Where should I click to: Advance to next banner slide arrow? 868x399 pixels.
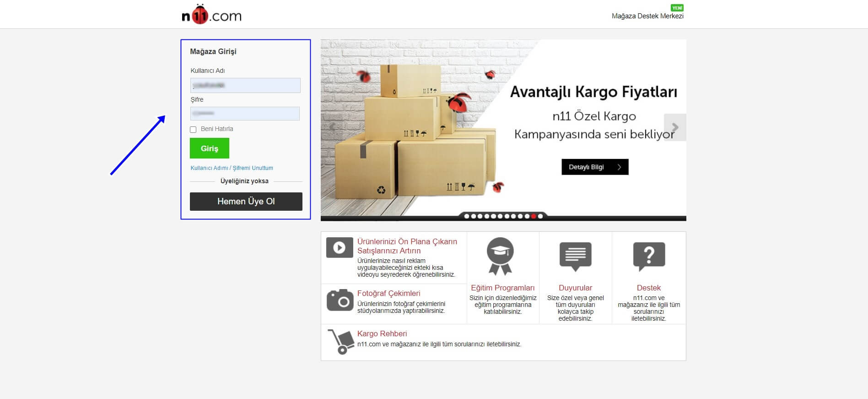675,127
